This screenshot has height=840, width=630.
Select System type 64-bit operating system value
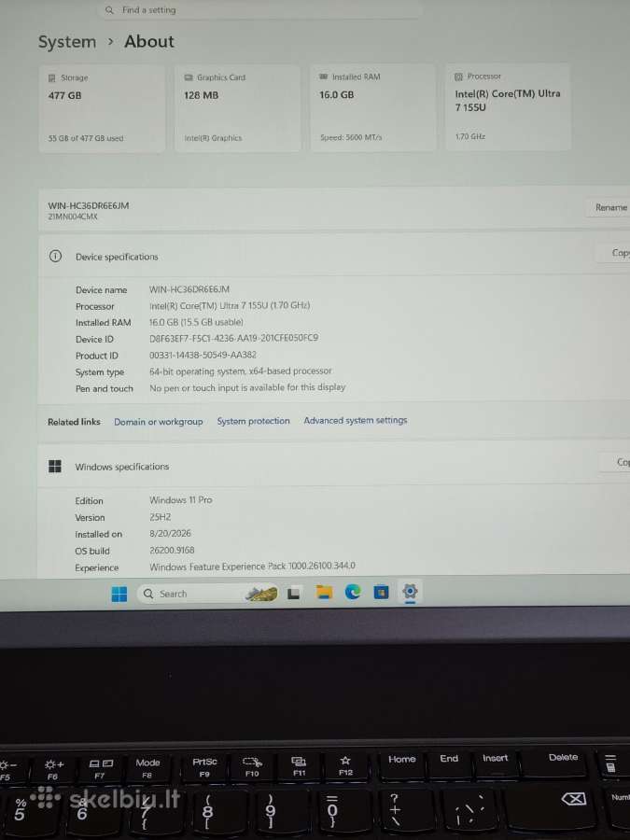coord(241,371)
